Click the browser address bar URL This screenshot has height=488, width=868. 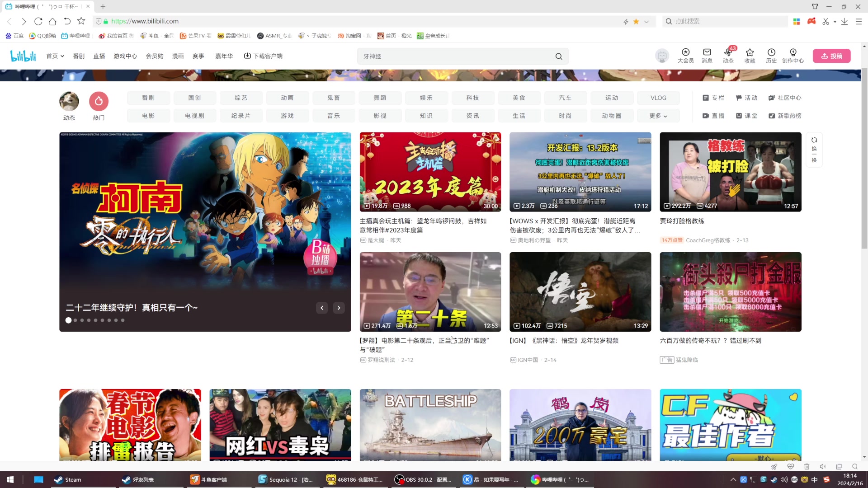coord(145,21)
